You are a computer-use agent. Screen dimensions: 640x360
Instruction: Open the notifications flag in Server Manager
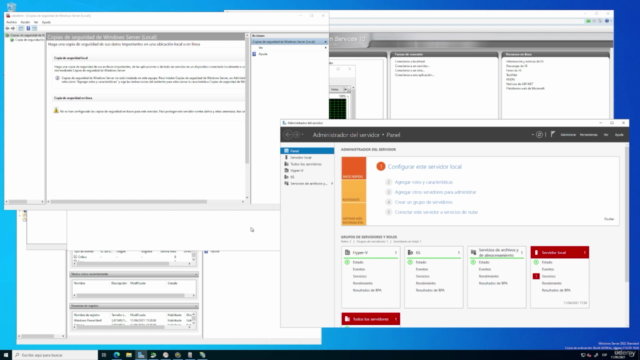[x=553, y=134]
